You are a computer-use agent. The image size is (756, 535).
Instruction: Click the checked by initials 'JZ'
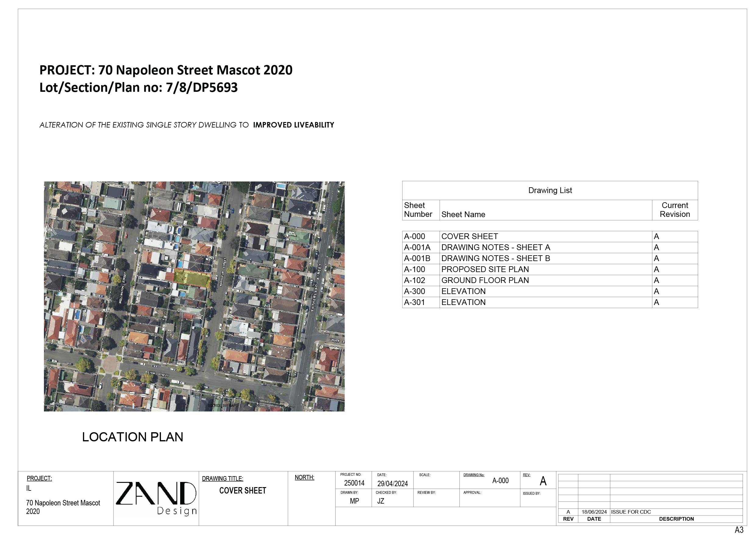coord(381,501)
